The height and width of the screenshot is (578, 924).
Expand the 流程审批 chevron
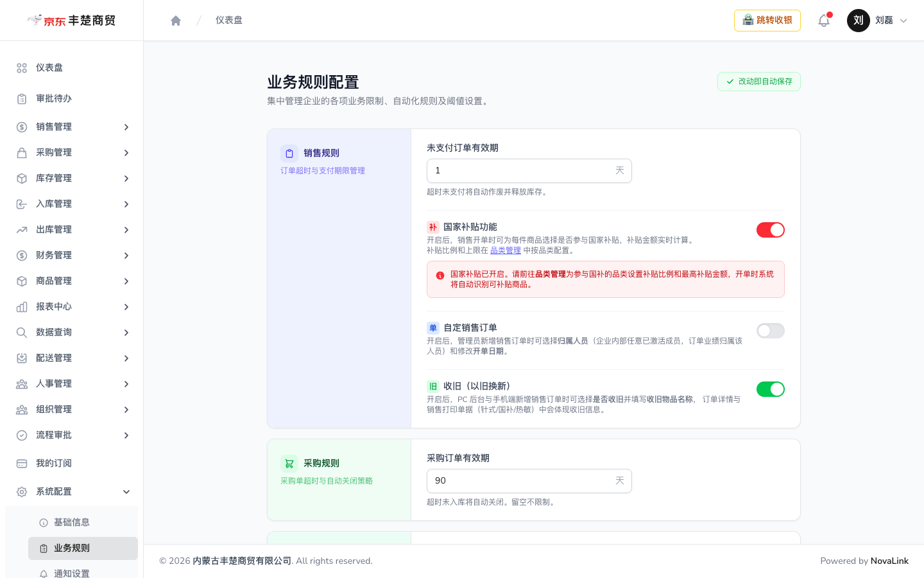click(126, 435)
